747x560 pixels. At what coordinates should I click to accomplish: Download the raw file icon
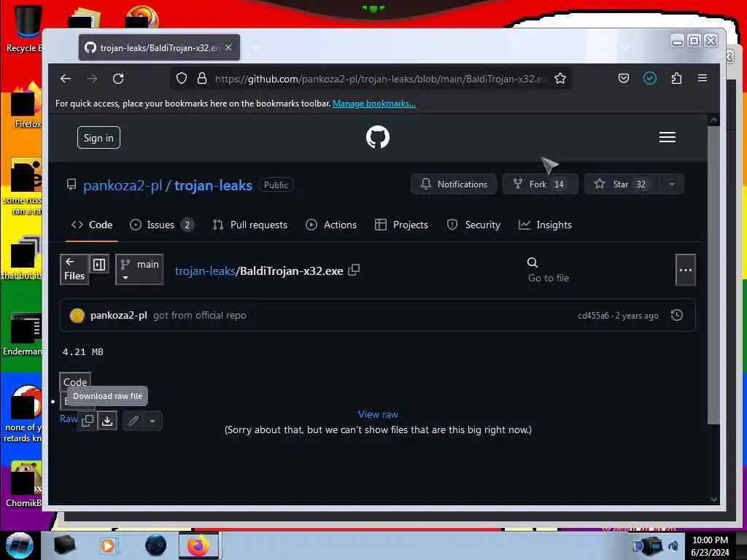(108, 421)
